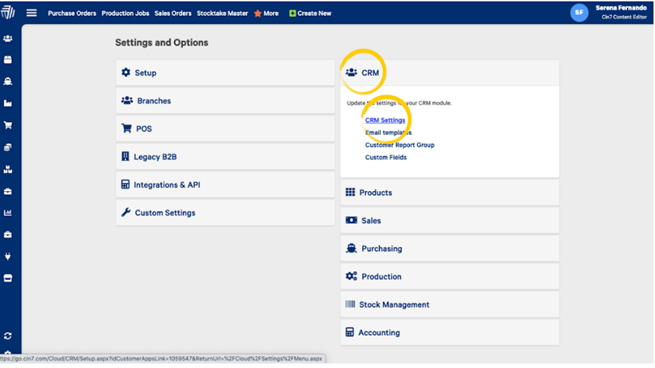Select the factory production sidebar icon
The image size is (655, 368).
coord(8,103)
